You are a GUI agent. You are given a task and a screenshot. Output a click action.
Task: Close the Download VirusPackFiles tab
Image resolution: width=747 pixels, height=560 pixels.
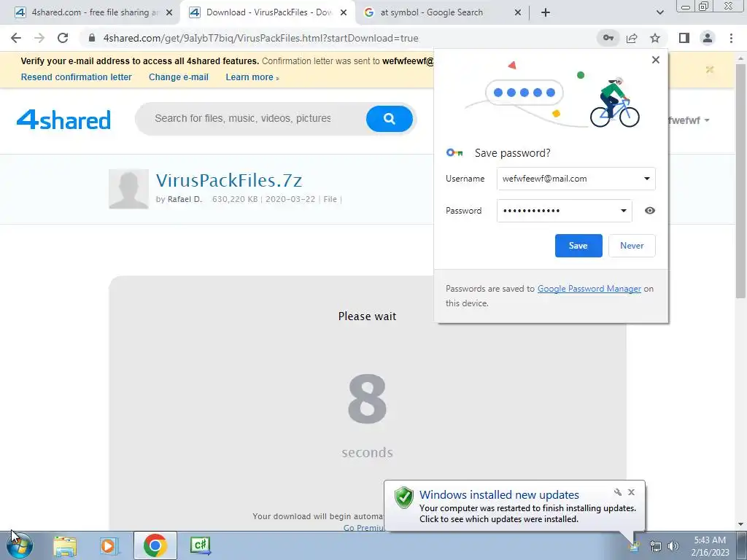[344, 13]
